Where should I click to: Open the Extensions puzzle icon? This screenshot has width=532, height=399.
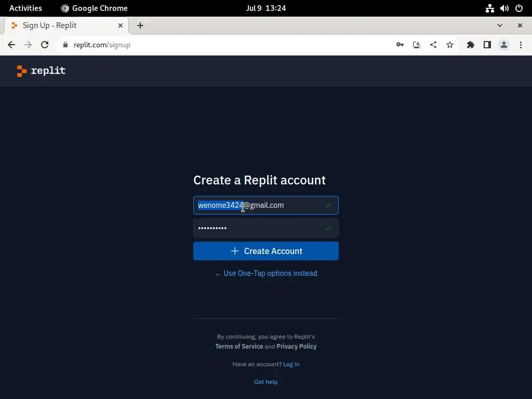tap(471, 45)
